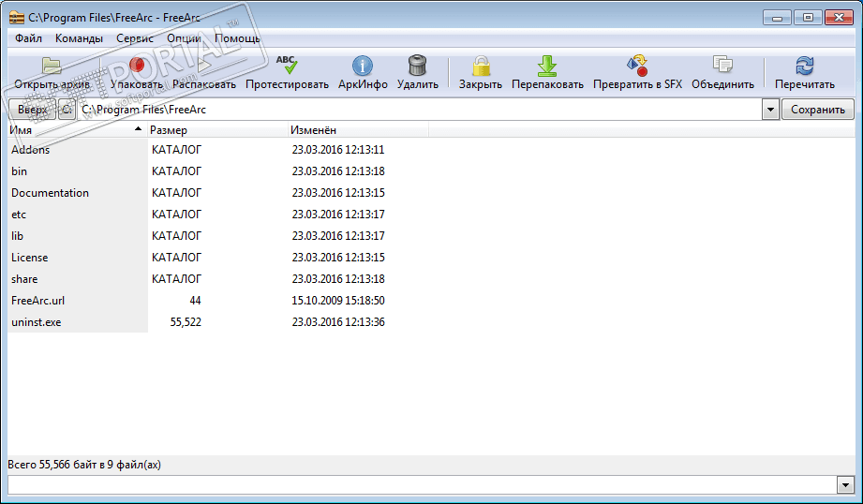Screen dimensions: 863x504
Task: Select the lib folder row
Action: 431,235
